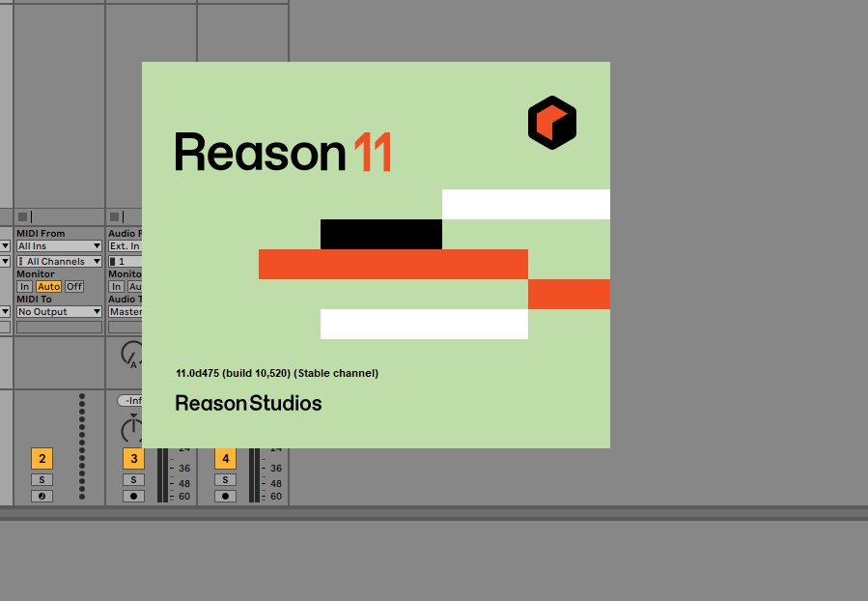
Task: Click the pan knob on track 3
Action: (131, 429)
